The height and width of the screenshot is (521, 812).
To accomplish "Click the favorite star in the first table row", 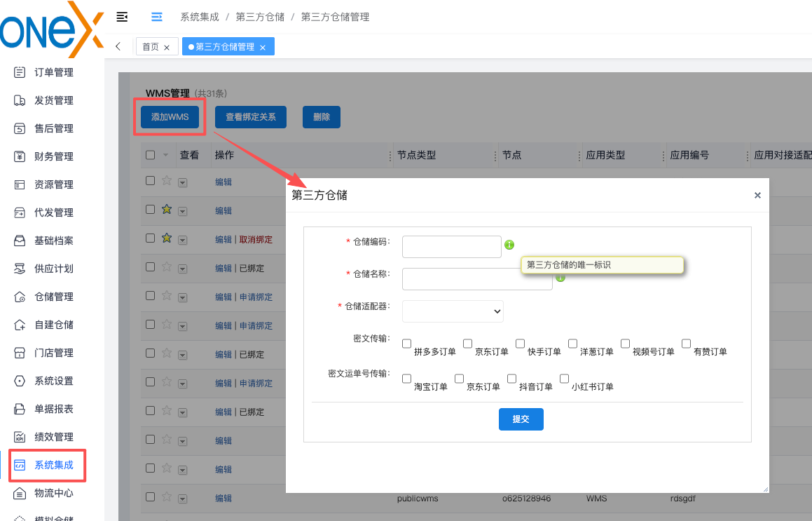I will 166,180.
